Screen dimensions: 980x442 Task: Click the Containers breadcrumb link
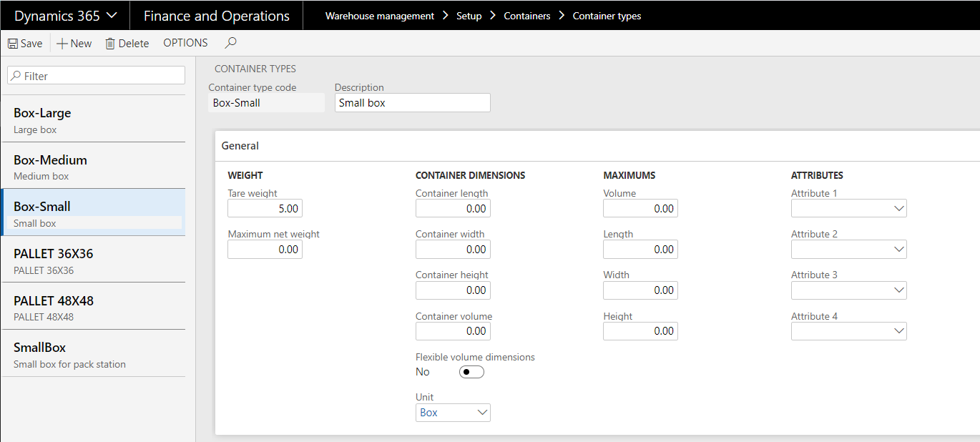[x=526, y=16]
